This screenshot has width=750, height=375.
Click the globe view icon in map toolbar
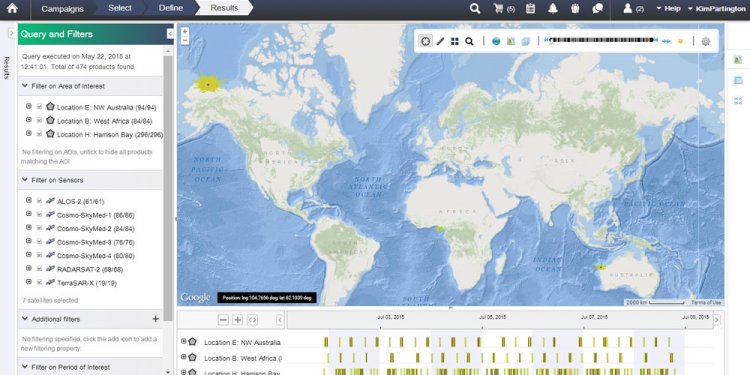coord(496,41)
